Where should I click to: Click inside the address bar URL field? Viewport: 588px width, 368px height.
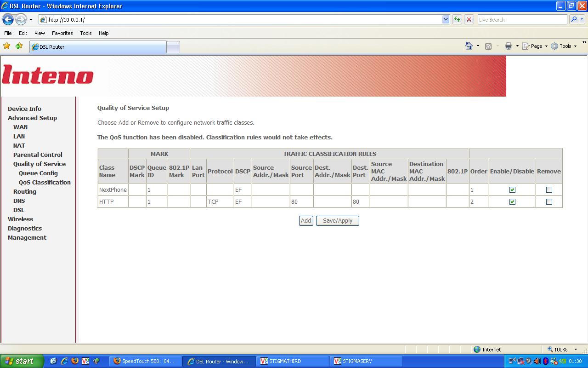[x=241, y=19]
